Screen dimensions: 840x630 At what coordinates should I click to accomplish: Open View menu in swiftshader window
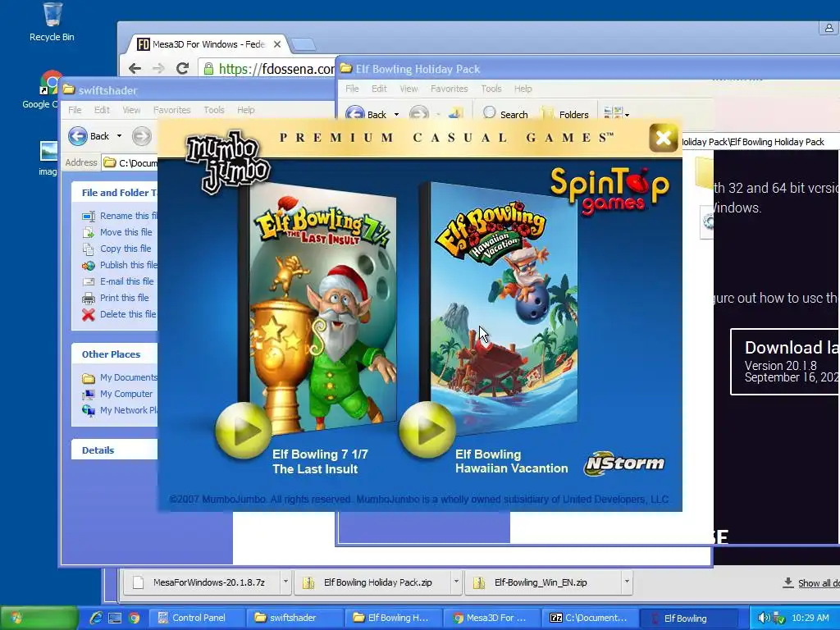coord(131,110)
